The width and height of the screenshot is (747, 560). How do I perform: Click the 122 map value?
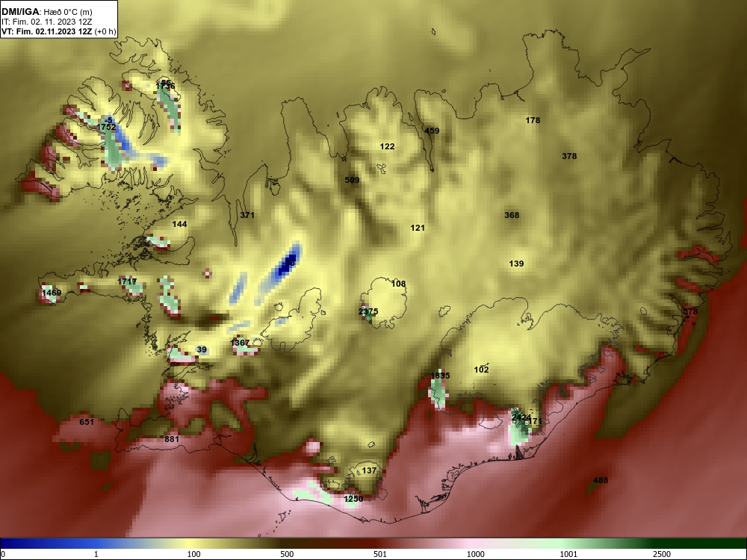click(x=387, y=146)
